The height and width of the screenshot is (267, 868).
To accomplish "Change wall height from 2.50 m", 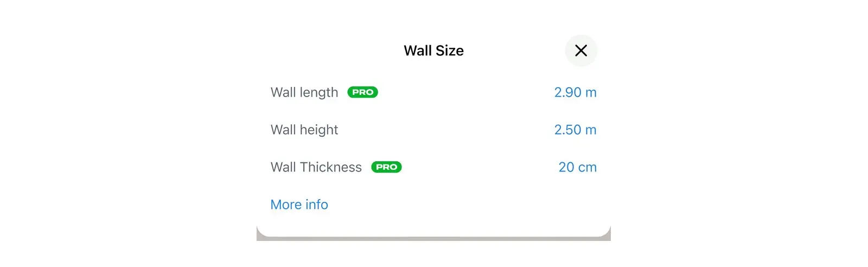I will 575,130.
